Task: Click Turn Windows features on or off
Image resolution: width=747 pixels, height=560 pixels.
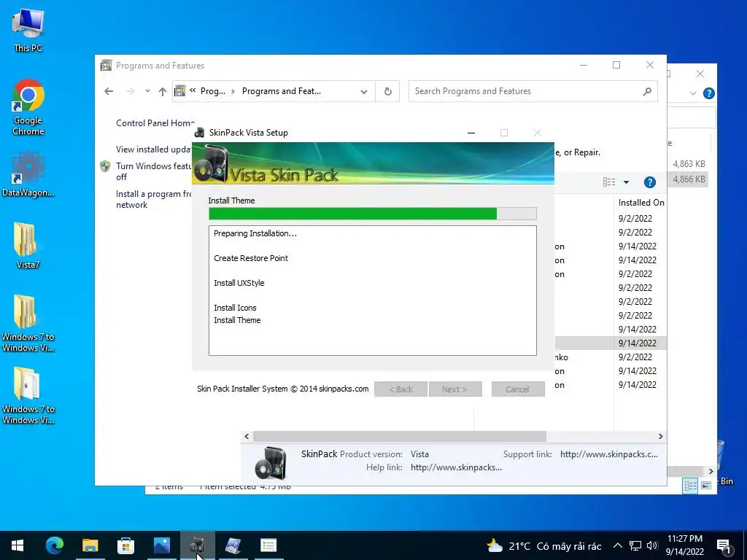Action: (153, 171)
